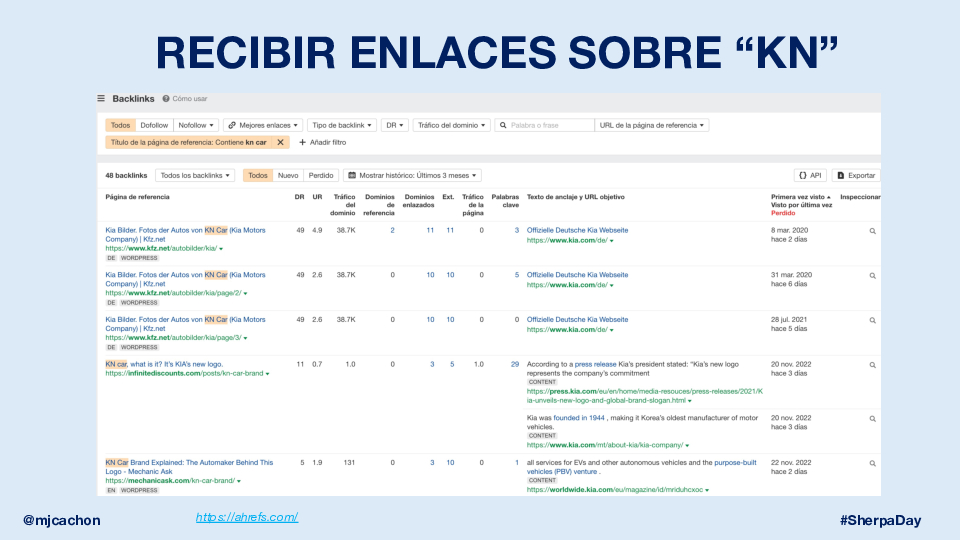The height and width of the screenshot is (540, 960).
Task: Click the question mark help icon
Action: click(166, 99)
